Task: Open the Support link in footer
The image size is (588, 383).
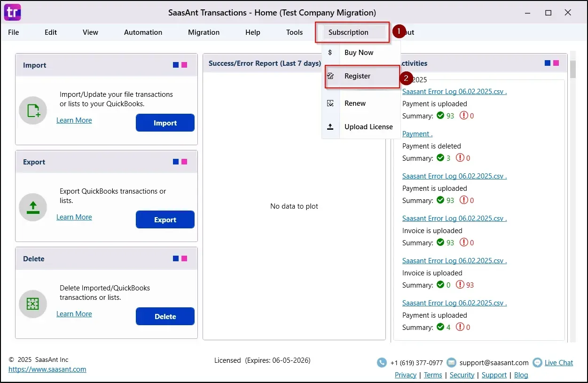Action: click(494, 375)
